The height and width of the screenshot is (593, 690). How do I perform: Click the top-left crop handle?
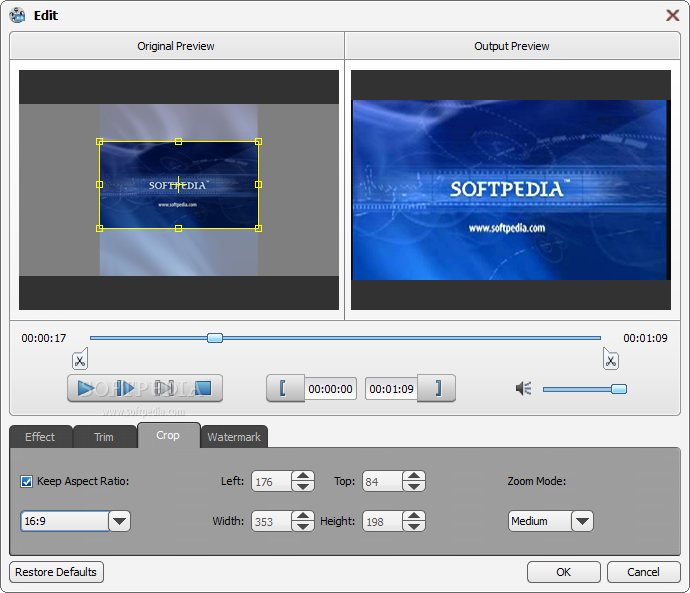[99, 142]
